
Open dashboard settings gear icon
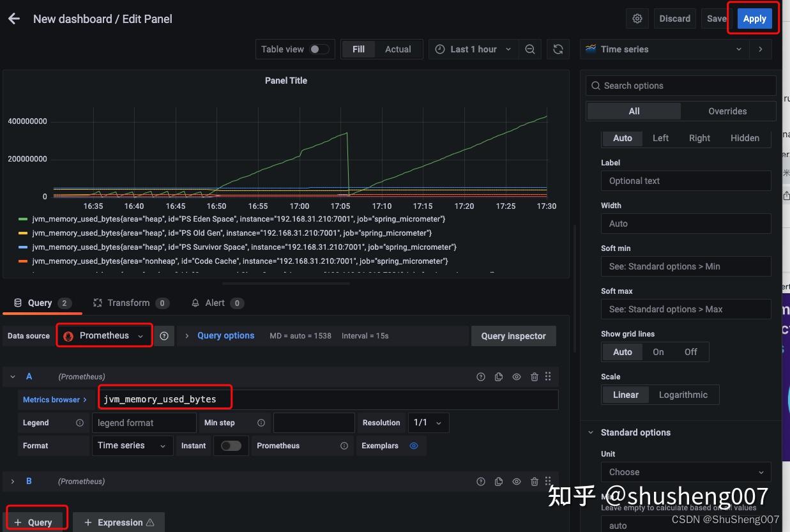(x=637, y=19)
